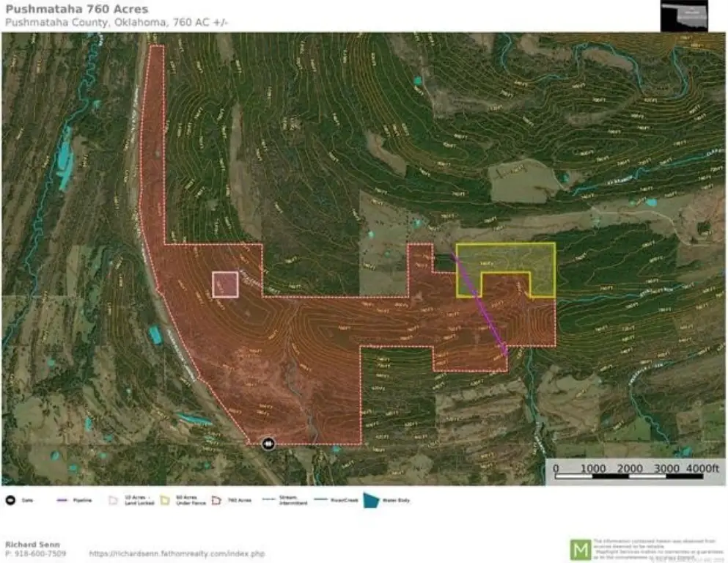Click the green MapRight M logo
The image size is (728, 563).
pos(580,549)
